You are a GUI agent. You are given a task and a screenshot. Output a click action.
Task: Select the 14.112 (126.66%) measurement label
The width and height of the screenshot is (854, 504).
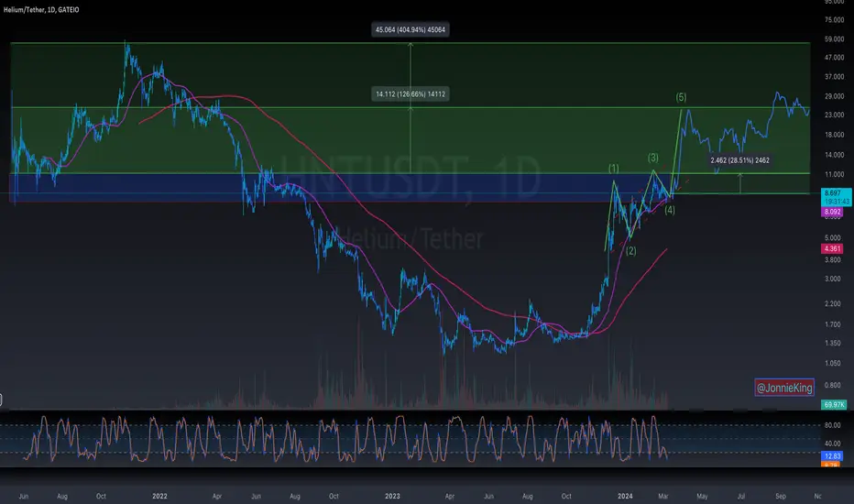[x=411, y=94]
